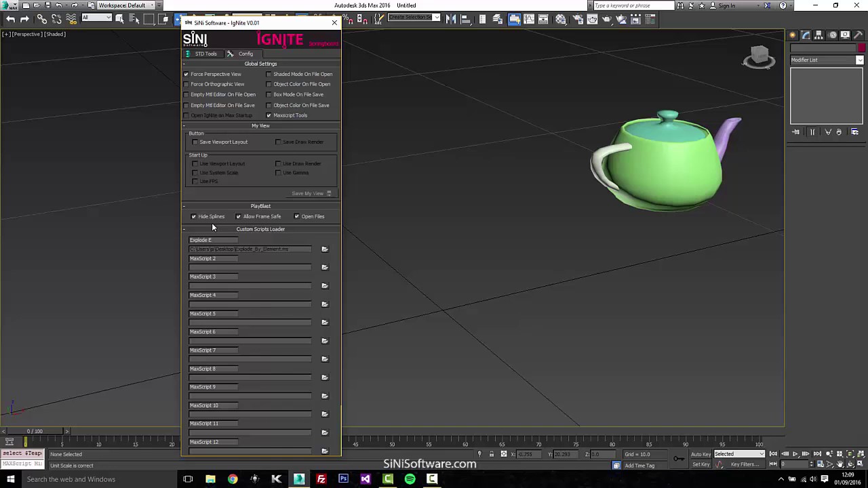Open the Modify command panel tab

pos(806,35)
